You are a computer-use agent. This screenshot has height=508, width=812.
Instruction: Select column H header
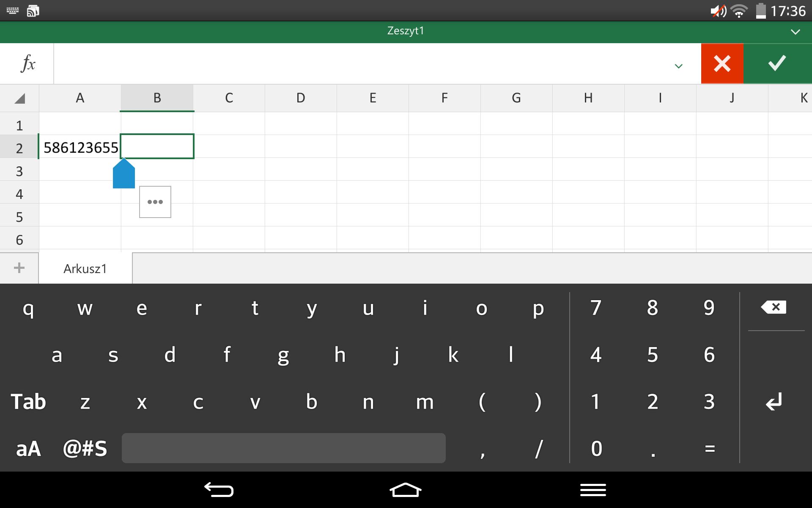pos(588,98)
